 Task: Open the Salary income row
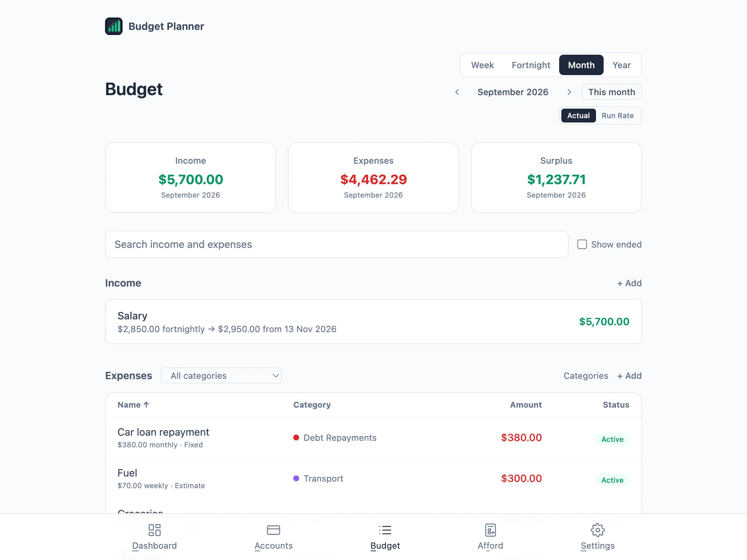[373, 322]
